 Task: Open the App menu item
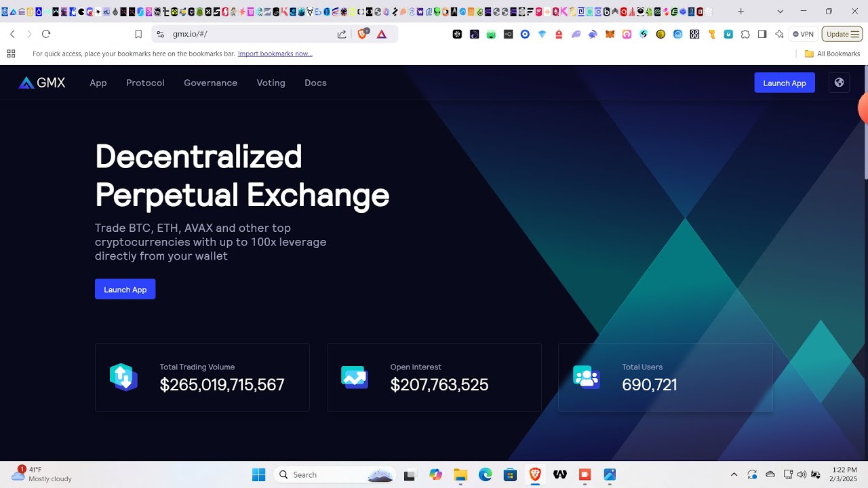[x=98, y=83]
